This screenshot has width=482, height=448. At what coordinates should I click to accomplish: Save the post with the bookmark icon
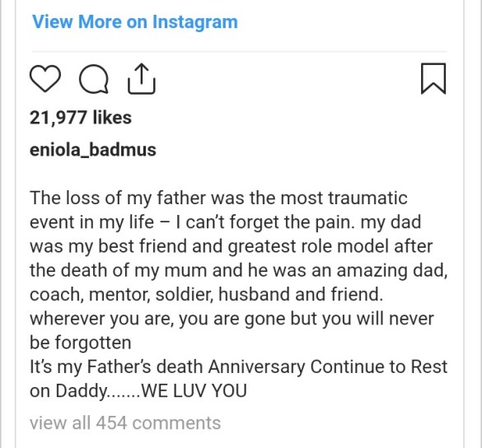coord(433,78)
